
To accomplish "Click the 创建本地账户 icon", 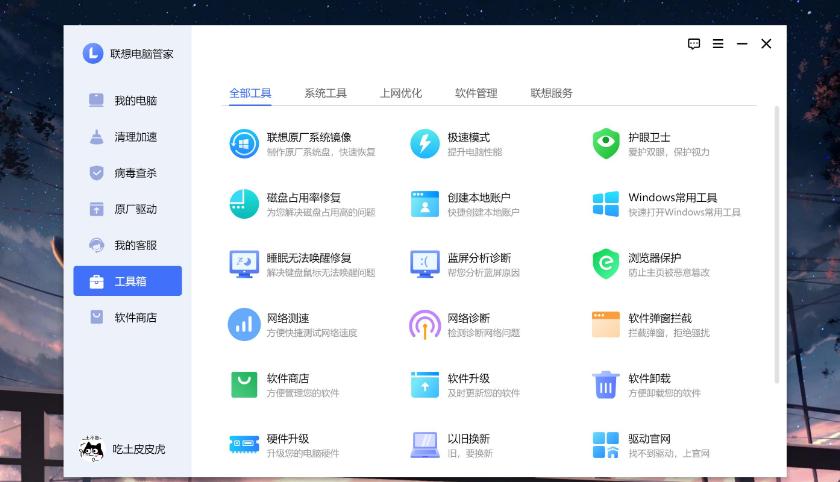I will (425, 204).
